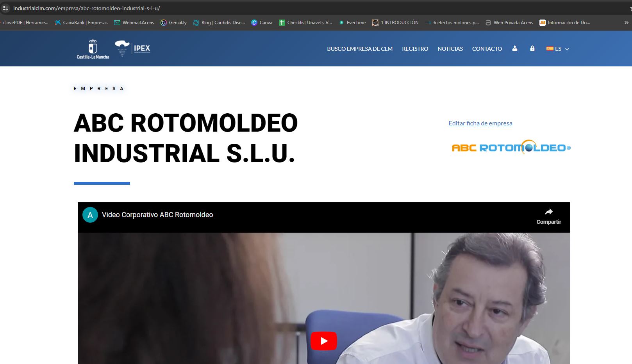Click the Compartir share arrow icon
The width and height of the screenshot is (632, 364).
(x=548, y=212)
